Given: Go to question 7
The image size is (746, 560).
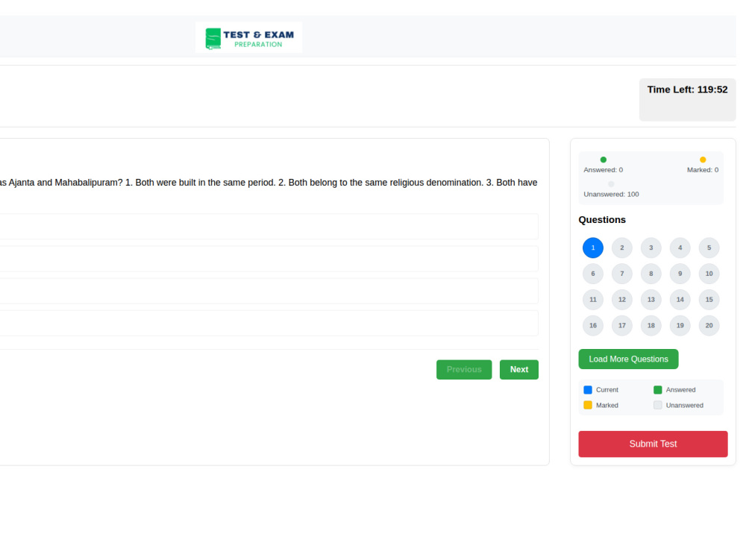Looking at the screenshot, I should pos(622,274).
